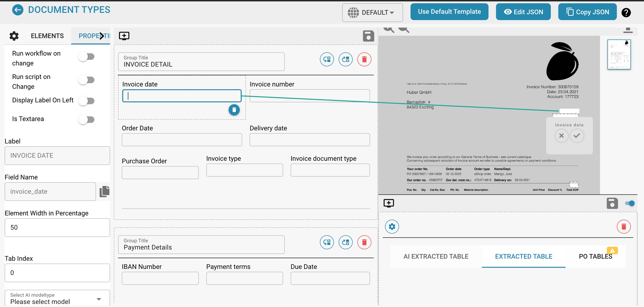The image size is (644, 307).
Task: Reject the Invoice date selection with the X
Action: [x=561, y=136]
